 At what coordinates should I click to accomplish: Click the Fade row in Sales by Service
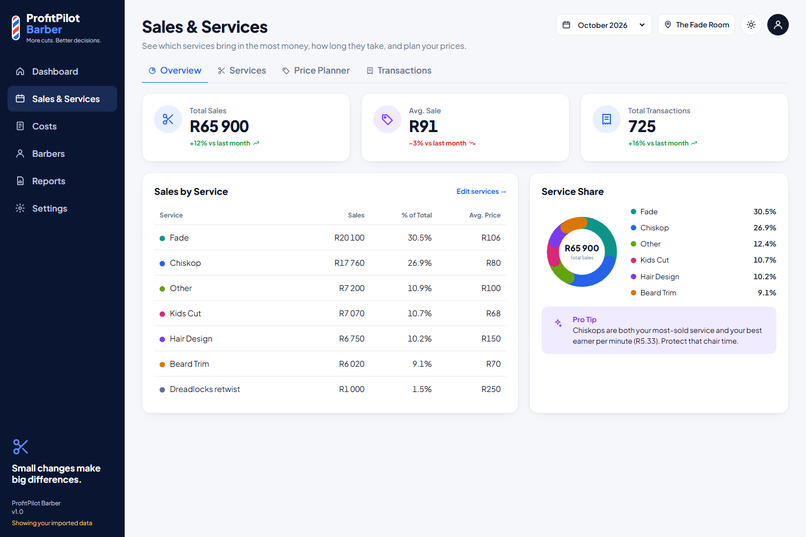[x=330, y=238]
